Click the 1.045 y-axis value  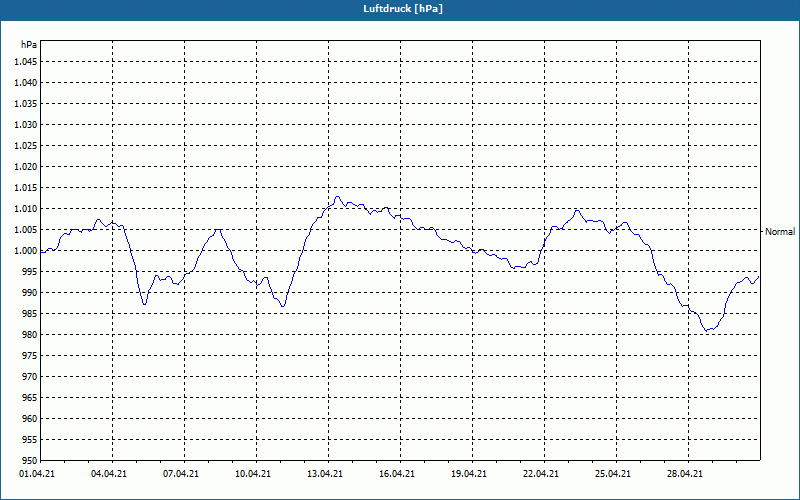click(x=26, y=62)
